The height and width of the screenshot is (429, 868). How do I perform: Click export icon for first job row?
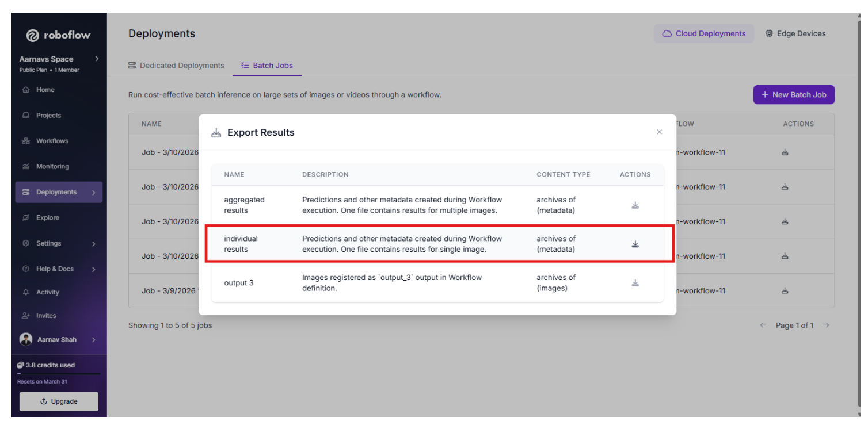tap(785, 152)
